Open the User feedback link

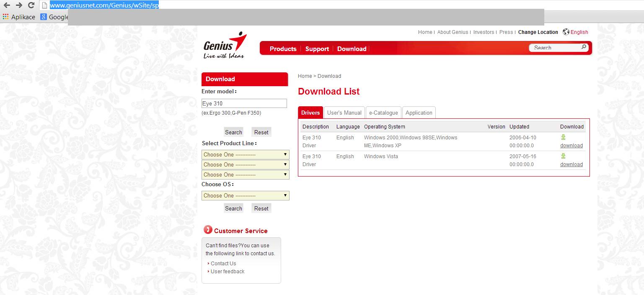(x=228, y=272)
